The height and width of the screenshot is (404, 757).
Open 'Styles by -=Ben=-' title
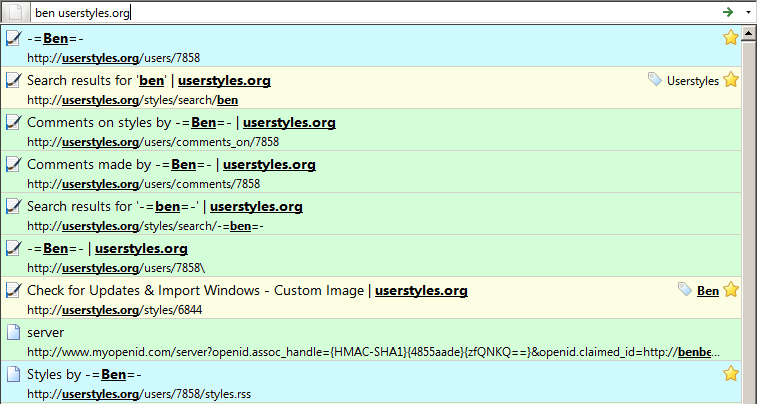84,375
